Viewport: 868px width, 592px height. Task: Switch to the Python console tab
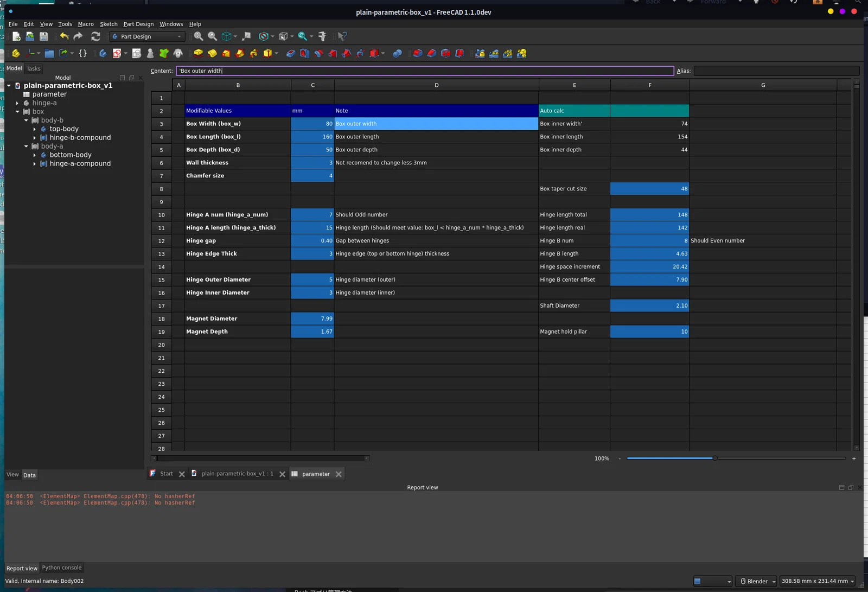tap(62, 568)
